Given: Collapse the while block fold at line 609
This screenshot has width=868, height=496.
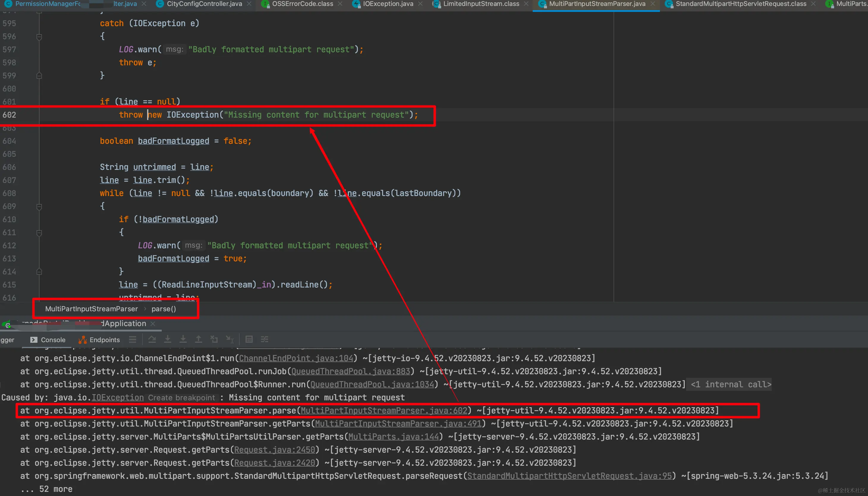Looking at the screenshot, I should click(39, 207).
